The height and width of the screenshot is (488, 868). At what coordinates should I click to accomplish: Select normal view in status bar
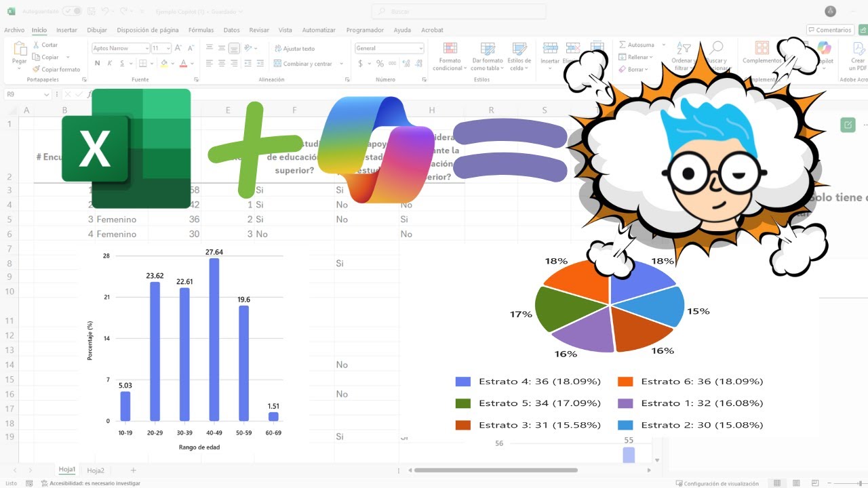pos(777,483)
